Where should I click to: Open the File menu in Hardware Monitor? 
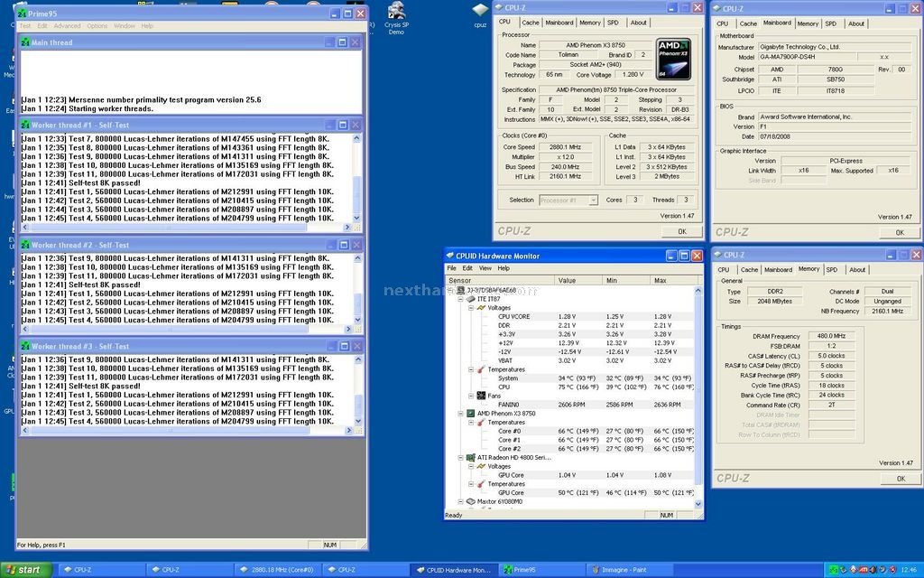tap(451, 268)
